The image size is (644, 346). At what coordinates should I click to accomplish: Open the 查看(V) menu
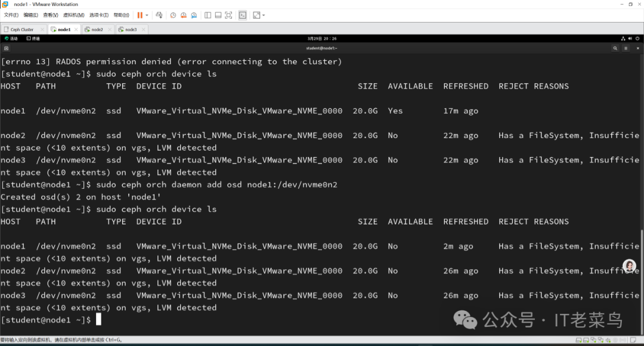(51, 15)
